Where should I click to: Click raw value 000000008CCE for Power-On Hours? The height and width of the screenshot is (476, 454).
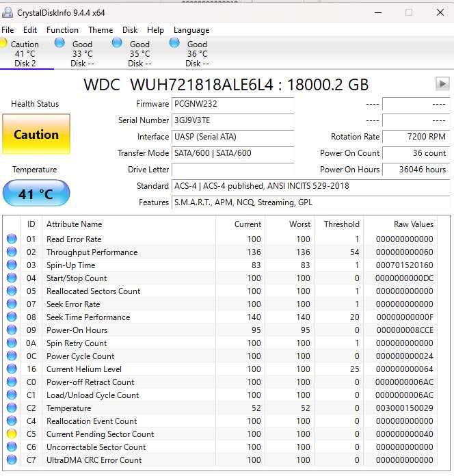[x=405, y=330]
